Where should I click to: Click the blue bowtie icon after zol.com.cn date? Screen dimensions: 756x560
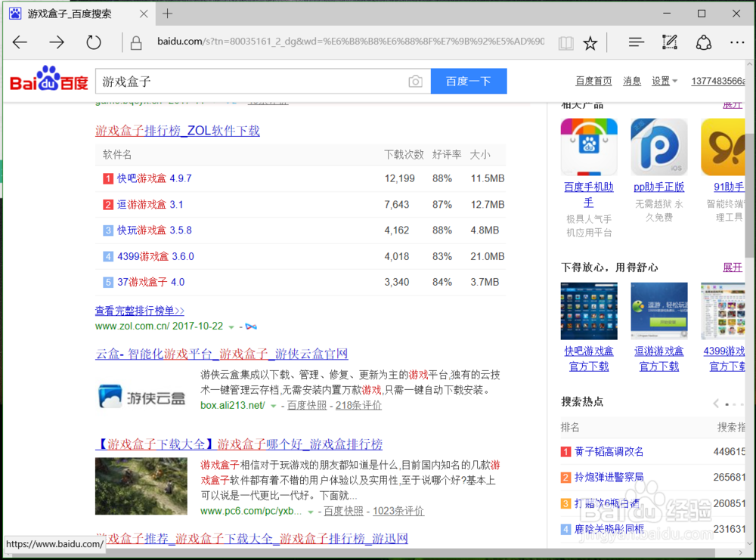[x=251, y=326]
